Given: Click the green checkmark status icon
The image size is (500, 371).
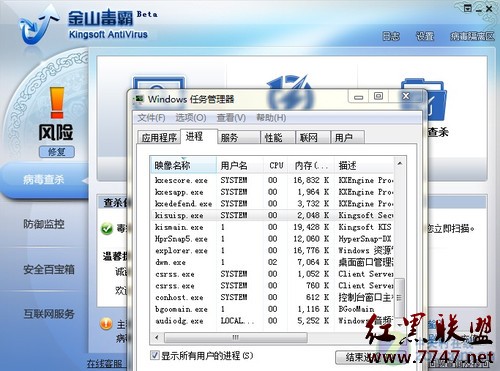Looking at the screenshot, I should click(107, 229).
